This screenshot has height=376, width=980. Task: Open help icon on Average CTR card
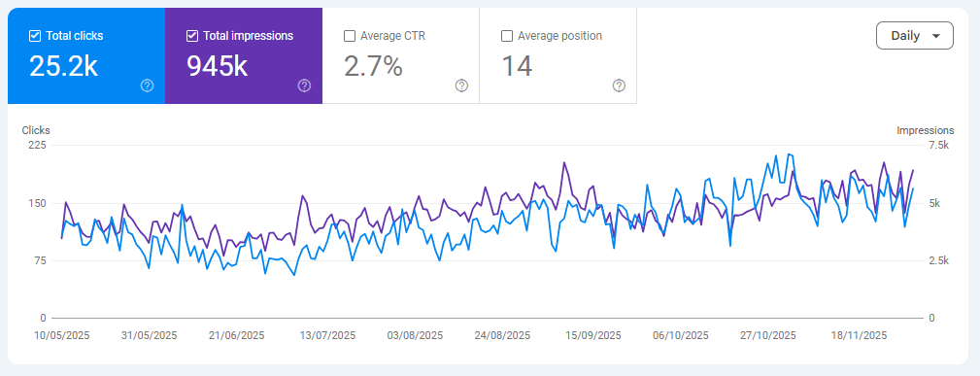pyautogui.click(x=462, y=85)
